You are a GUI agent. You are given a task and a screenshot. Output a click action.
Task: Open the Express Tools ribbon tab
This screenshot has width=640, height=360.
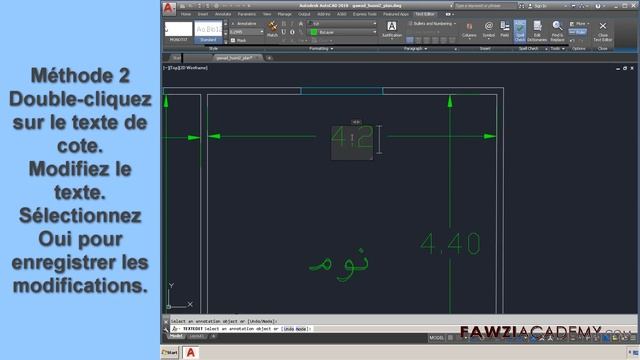click(364, 14)
